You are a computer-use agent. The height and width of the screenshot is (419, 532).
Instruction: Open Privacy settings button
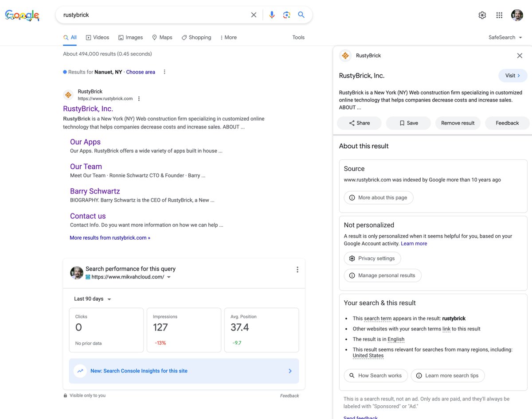pos(372,259)
